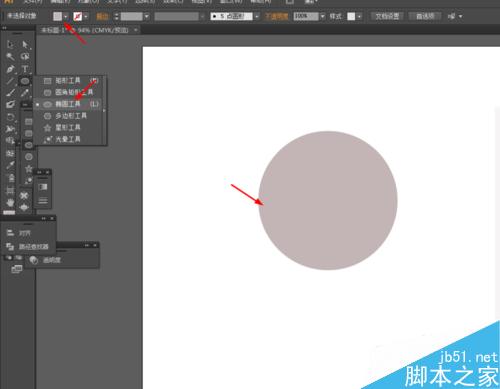This screenshot has width=500, height=389.
Task: Click the orange 不透明度 opacity label
Action: tap(276, 16)
